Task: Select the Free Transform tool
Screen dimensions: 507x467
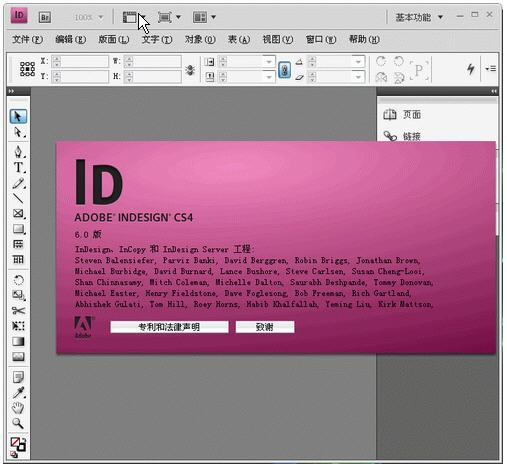Action: click(18, 326)
